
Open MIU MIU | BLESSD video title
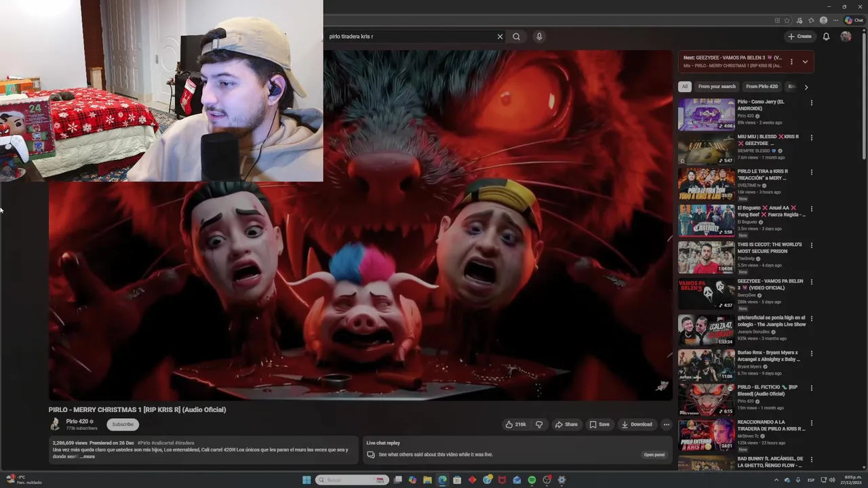[x=768, y=140]
